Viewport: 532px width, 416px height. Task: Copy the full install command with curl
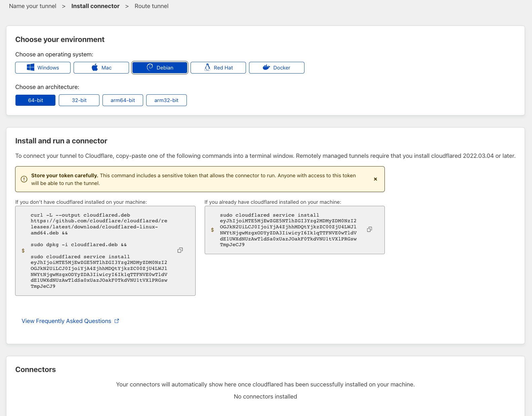[180, 250]
